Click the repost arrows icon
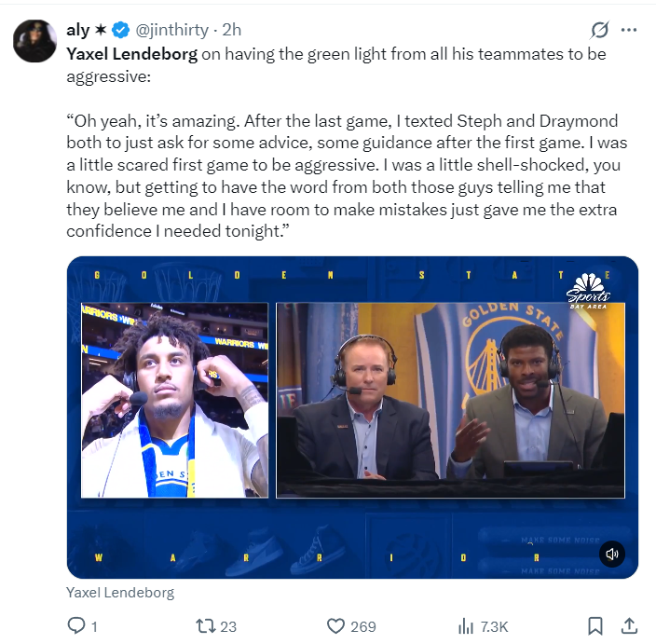 (x=206, y=626)
